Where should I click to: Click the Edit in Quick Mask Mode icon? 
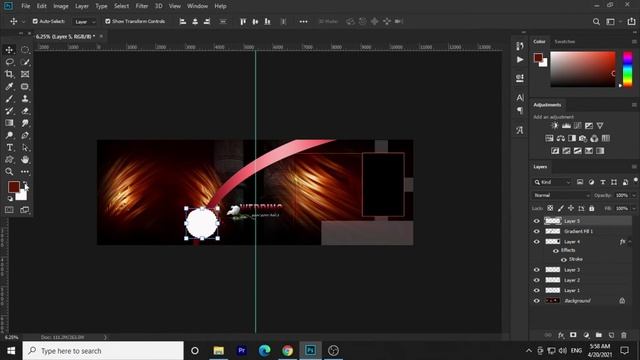click(x=9, y=210)
